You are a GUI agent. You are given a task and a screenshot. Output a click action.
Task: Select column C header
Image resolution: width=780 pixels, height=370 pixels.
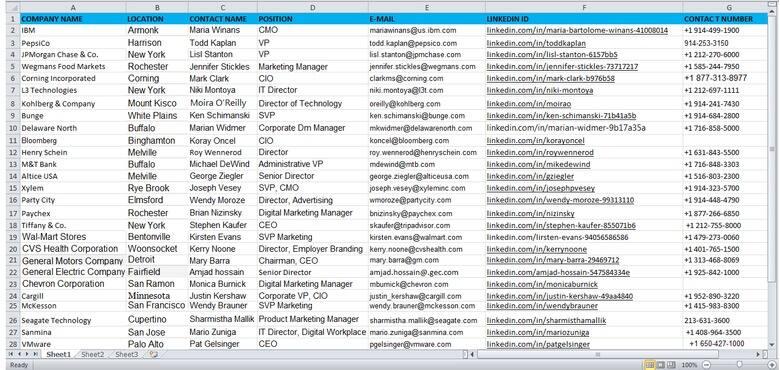click(222, 7)
